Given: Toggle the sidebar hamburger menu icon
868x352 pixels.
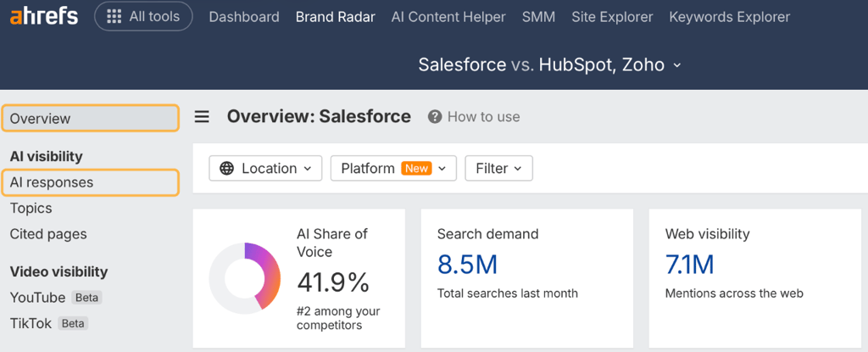Looking at the screenshot, I should coord(202,117).
